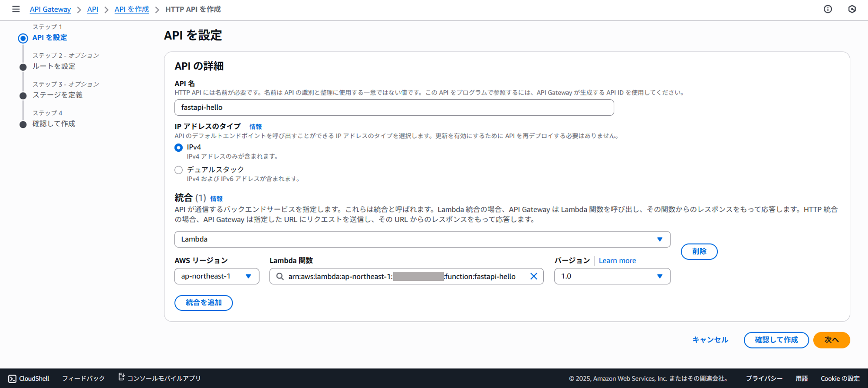Open フィードバック in the footer

click(x=84, y=378)
